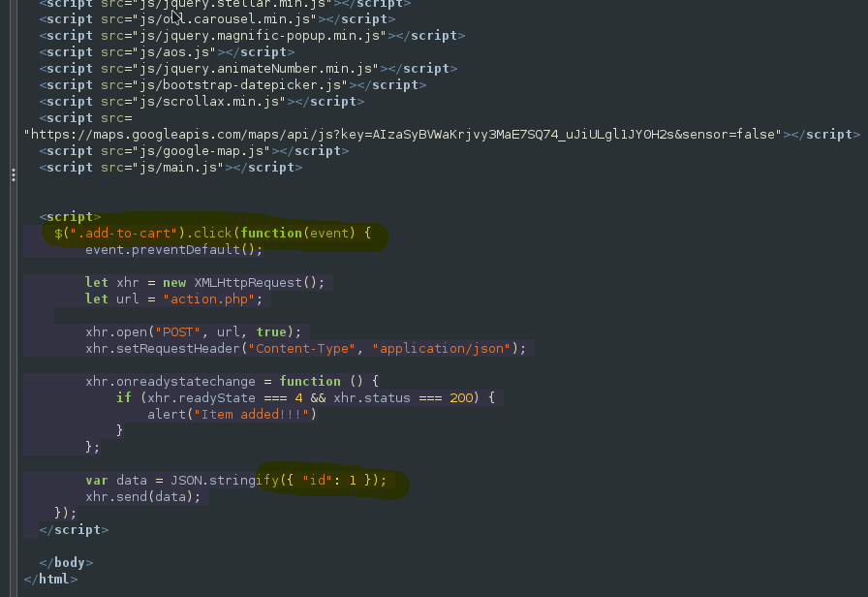Click the "js/aos.js" script source
Screen dimensions: 868x597
click(x=174, y=52)
